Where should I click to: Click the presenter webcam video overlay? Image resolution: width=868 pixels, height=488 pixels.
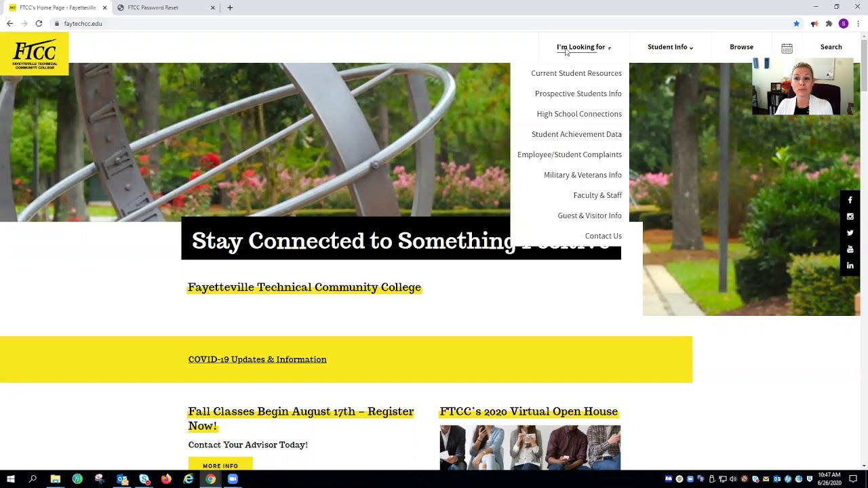pos(803,87)
